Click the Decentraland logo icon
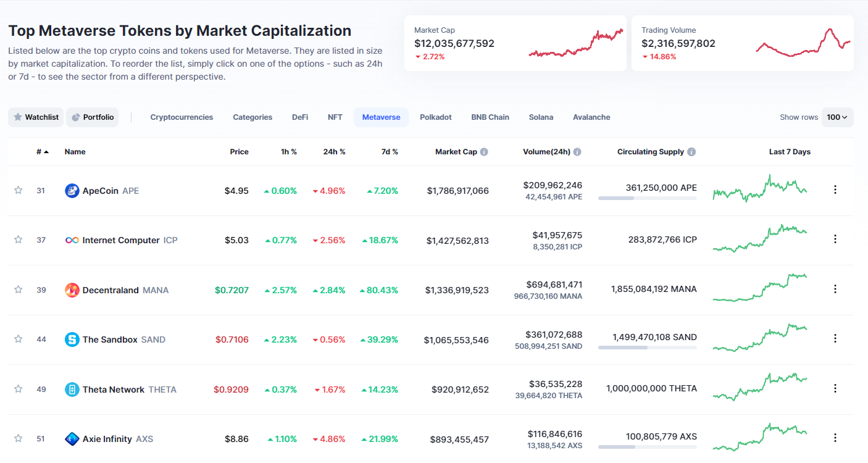The height and width of the screenshot is (463, 868). pos(72,290)
